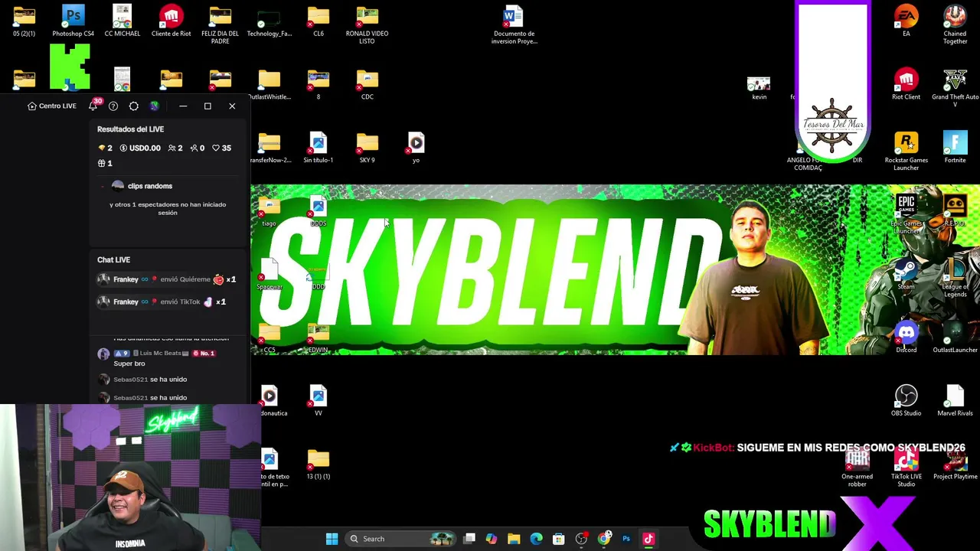This screenshot has height=551, width=980.
Task: Select OBS Studio desktop icon
Action: click(x=906, y=401)
